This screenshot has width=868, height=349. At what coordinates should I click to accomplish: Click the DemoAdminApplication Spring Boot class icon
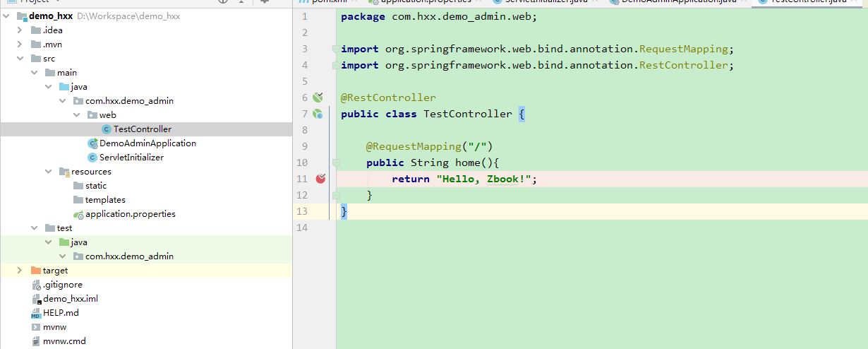point(92,143)
